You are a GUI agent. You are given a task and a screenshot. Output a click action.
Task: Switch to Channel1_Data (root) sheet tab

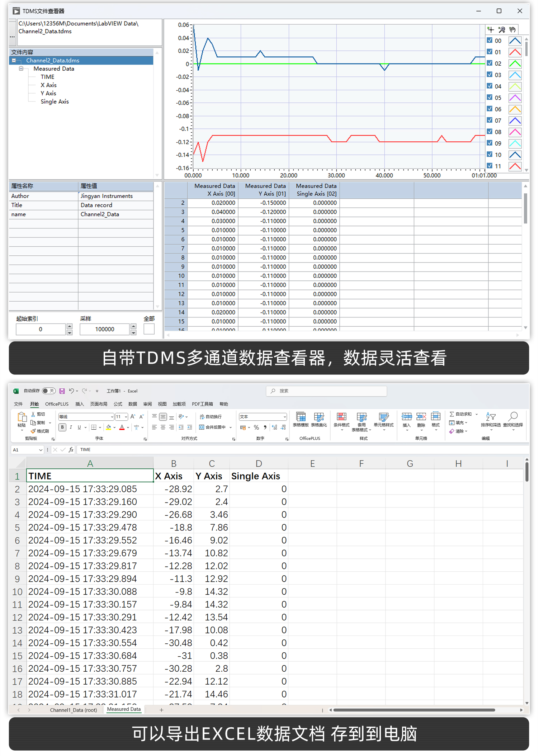(x=74, y=710)
